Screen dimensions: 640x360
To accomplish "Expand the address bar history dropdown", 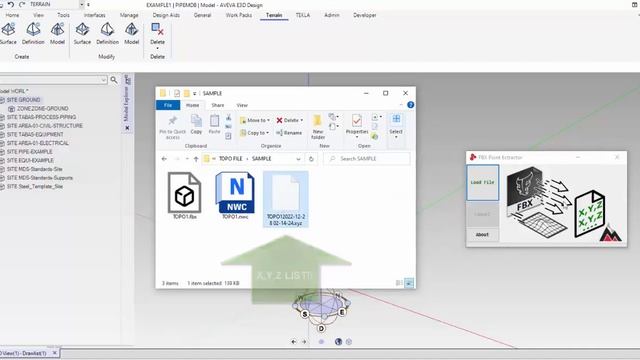I will (x=298, y=159).
